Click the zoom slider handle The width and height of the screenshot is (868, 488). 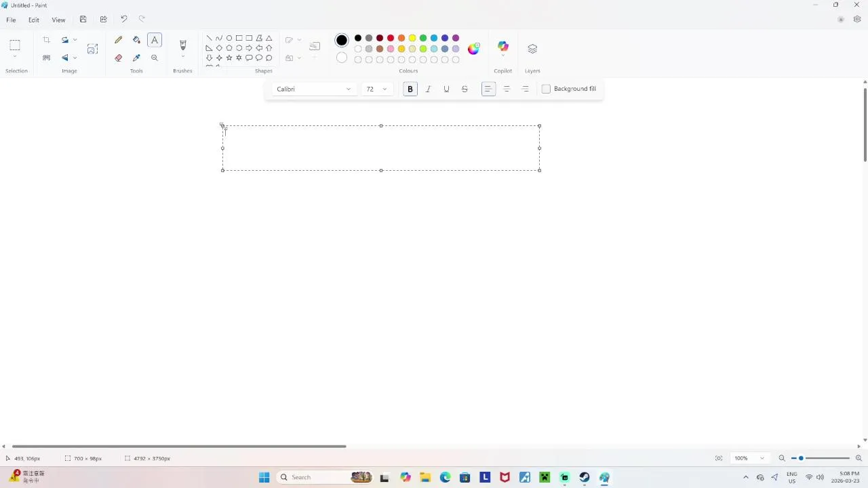pyautogui.click(x=801, y=458)
